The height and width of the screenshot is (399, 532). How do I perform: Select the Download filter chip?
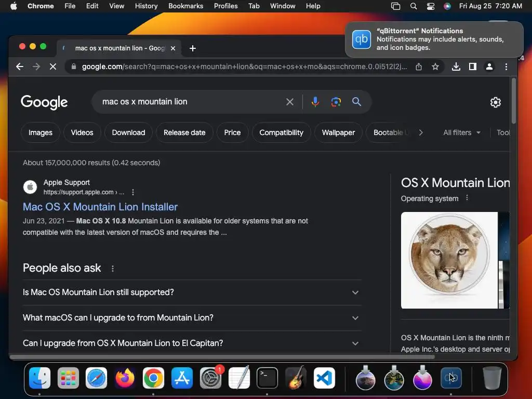(129, 132)
